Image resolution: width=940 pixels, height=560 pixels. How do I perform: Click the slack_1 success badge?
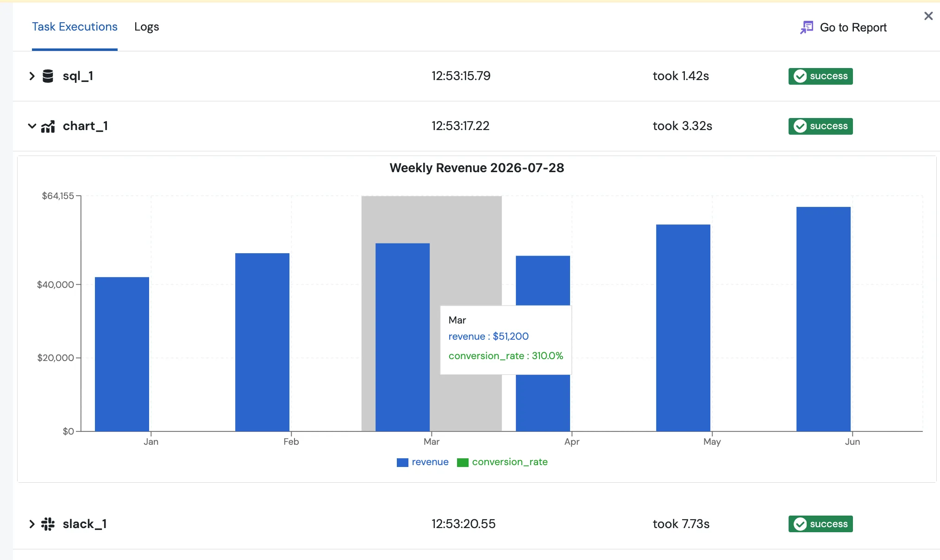pos(821,524)
